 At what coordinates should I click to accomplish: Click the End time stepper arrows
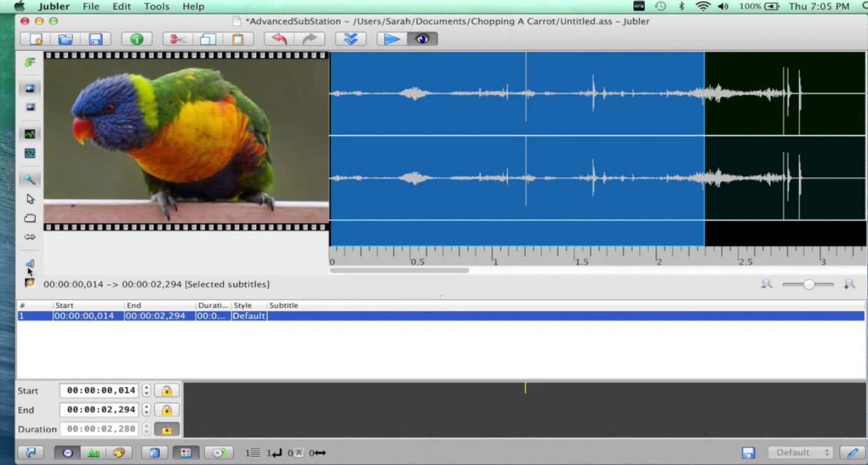pos(146,410)
